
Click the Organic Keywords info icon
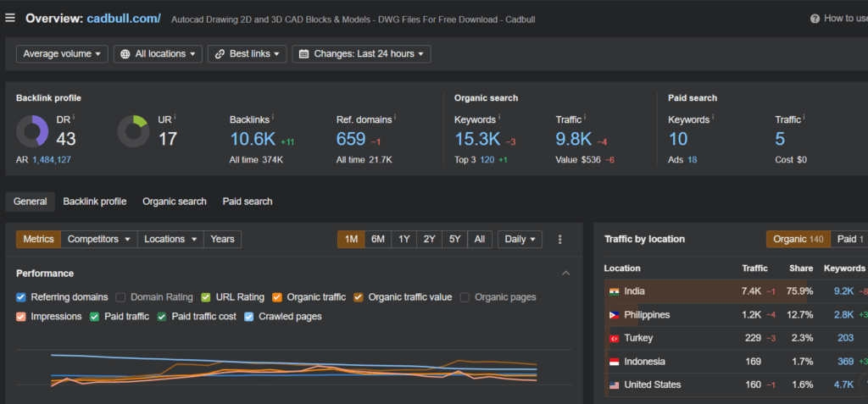coord(499,118)
